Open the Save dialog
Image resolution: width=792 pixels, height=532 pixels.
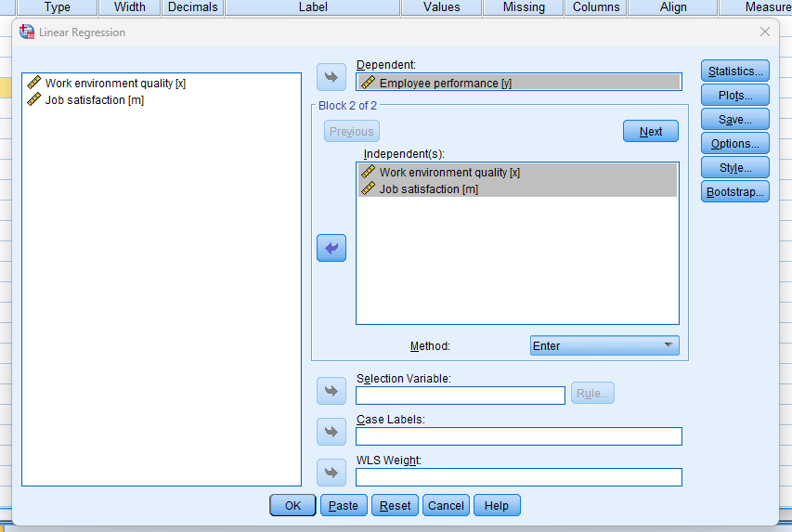pyautogui.click(x=735, y=120)
